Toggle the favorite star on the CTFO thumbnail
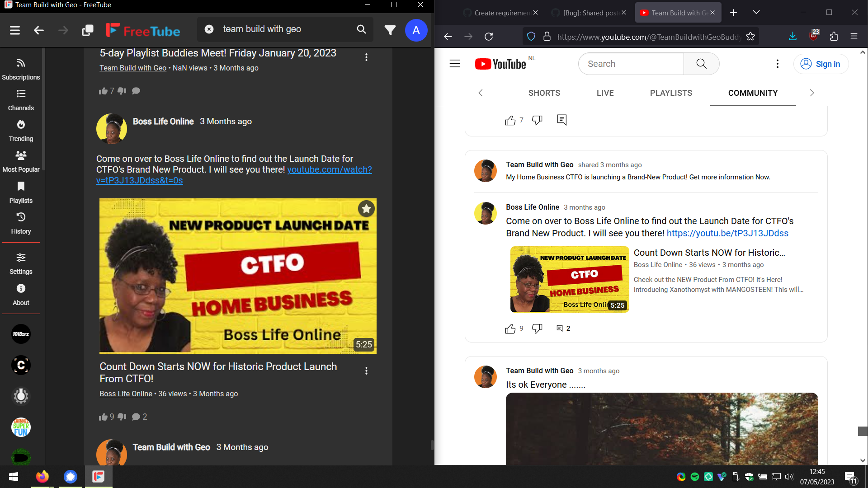This screenshot has height=488, width=868. 366,209
